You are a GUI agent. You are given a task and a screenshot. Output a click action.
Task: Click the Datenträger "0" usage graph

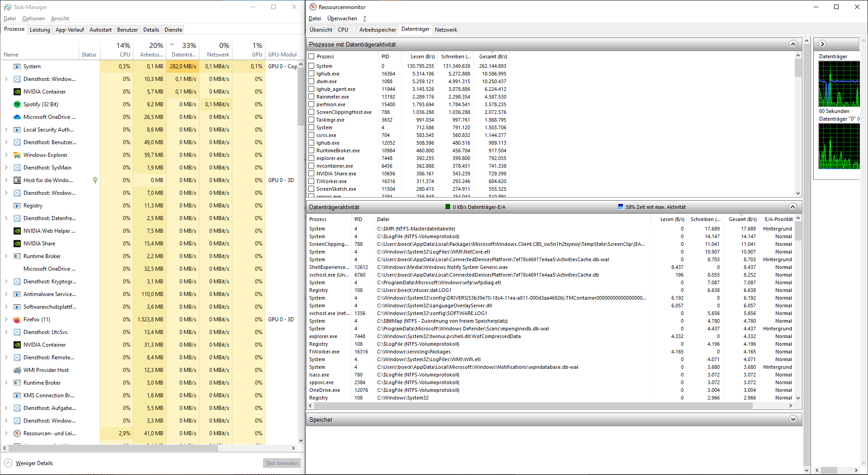pos(839,146)
